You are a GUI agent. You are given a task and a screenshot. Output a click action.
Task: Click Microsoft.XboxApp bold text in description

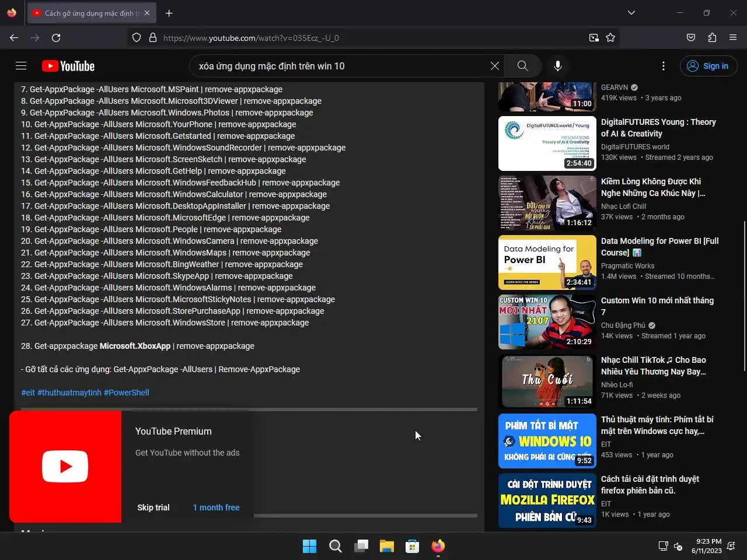[x=135, y=346]
